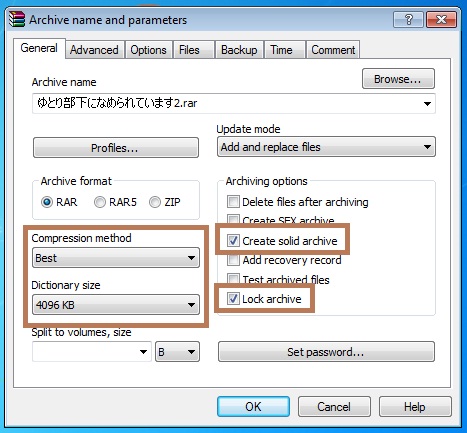Click the Help button
The image size is (467, 433).
pos(415,407)
